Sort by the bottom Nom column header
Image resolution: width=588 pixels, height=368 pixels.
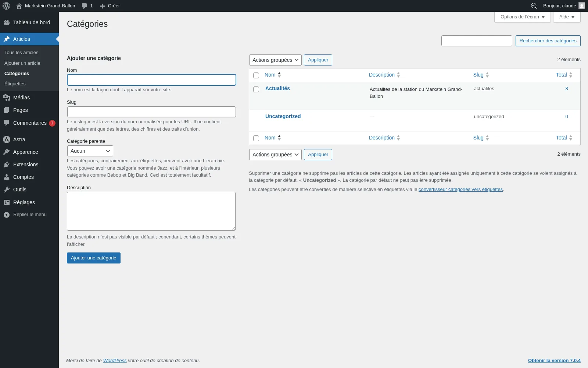pos(273,138)
